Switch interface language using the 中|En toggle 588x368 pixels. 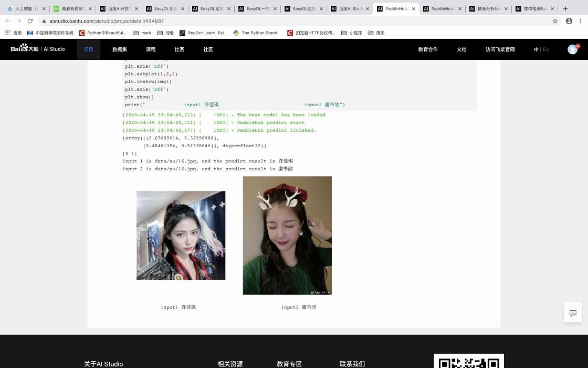point(541,49)
